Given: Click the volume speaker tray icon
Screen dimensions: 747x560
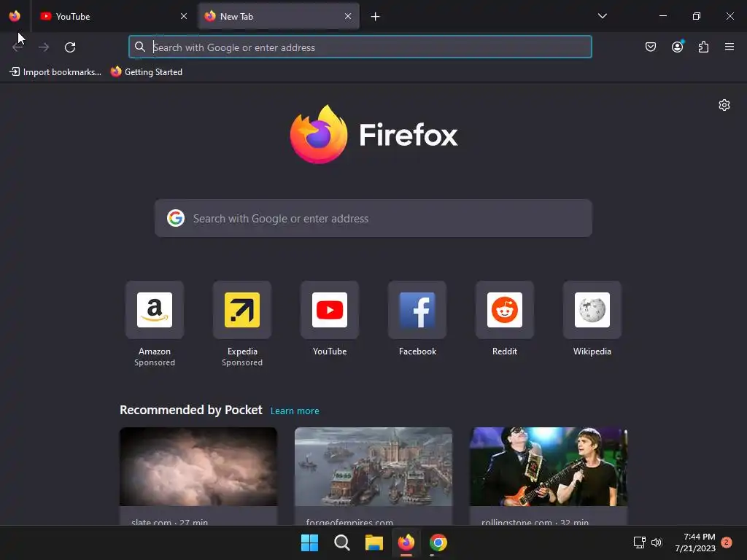Looking at the screenshot, I should point(657,542).
